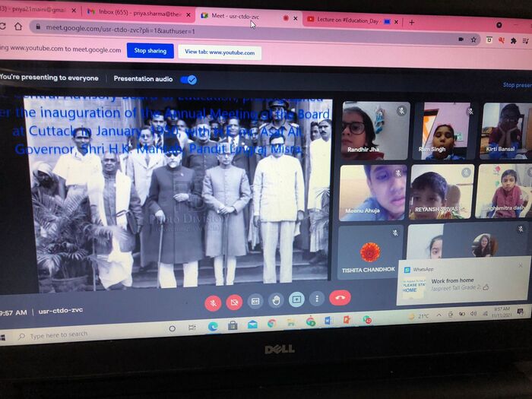
Task: Select TISHITA CHANDHOK's tile
Action: click(x=370, y=252)
